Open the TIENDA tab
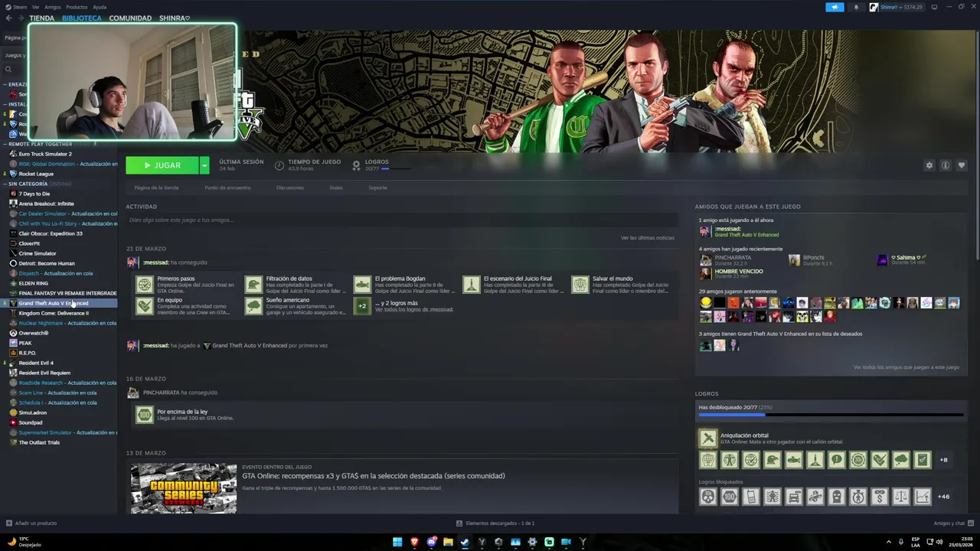Viewport: 980px width, 551px height. point(42,18)
